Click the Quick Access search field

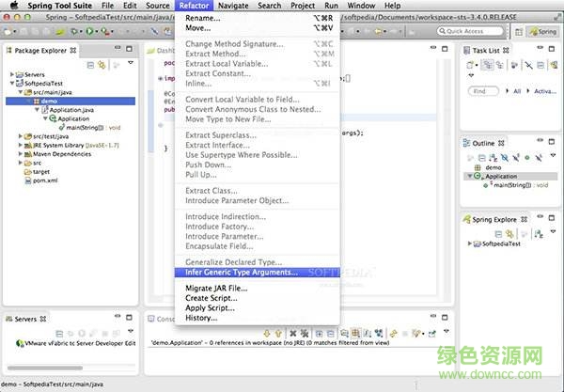[470, 31]
